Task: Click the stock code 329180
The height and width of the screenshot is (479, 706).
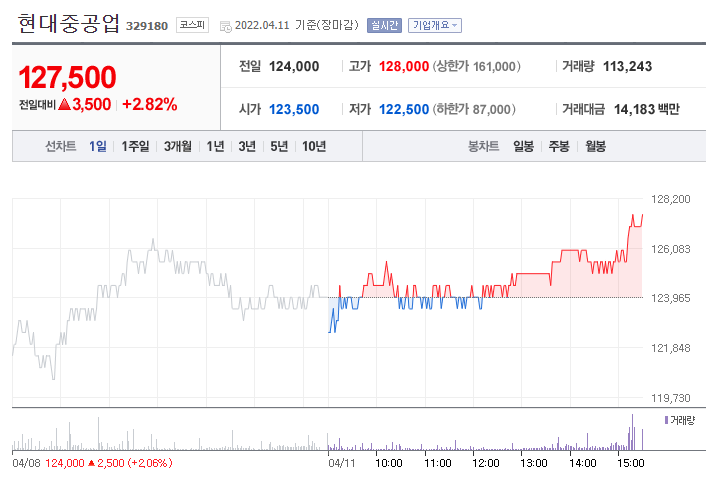Action: click(x=147, y=26)
